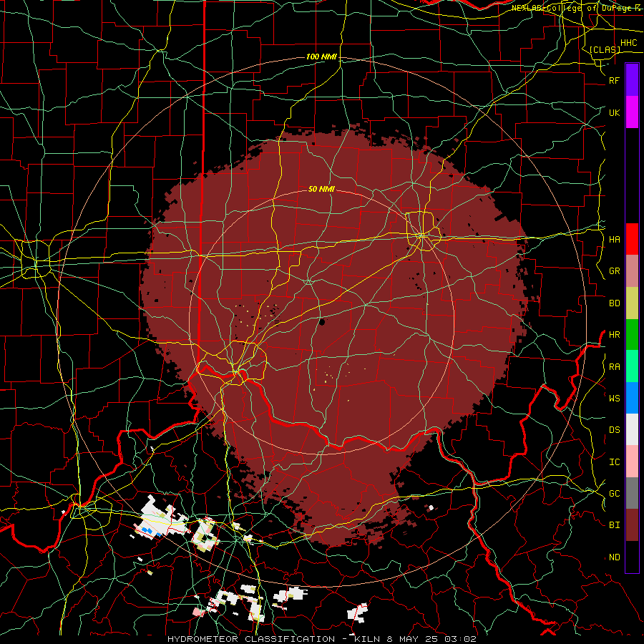Click the purple RF legend swatch
Viewport: 644px width, 644px height.
632,80
